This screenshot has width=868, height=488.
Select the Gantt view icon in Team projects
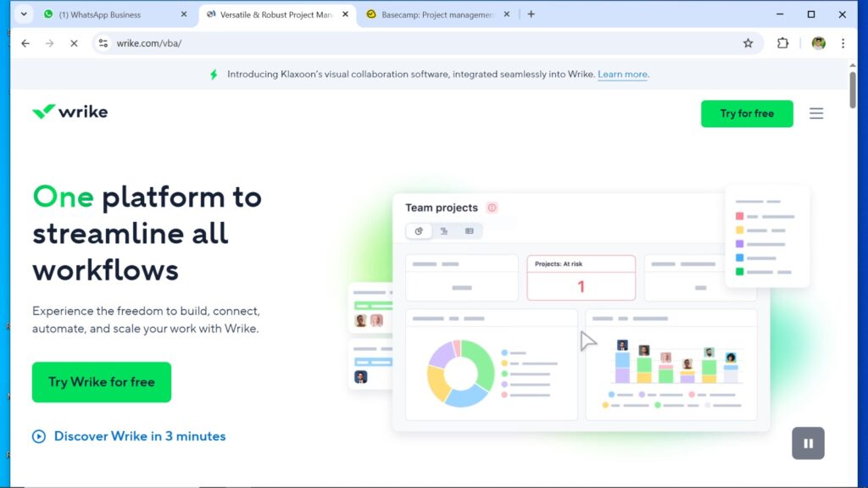pos(444,231)
